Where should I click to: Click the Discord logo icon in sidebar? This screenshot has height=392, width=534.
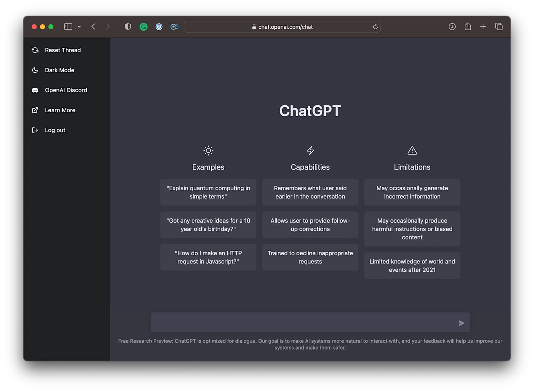coord(35,90)
